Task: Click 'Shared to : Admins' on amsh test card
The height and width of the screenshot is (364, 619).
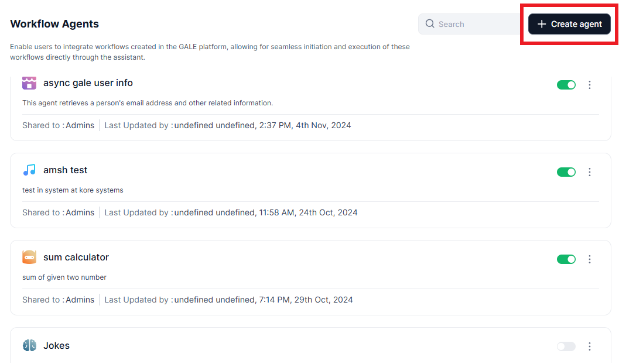Action: tap(58, 212)
